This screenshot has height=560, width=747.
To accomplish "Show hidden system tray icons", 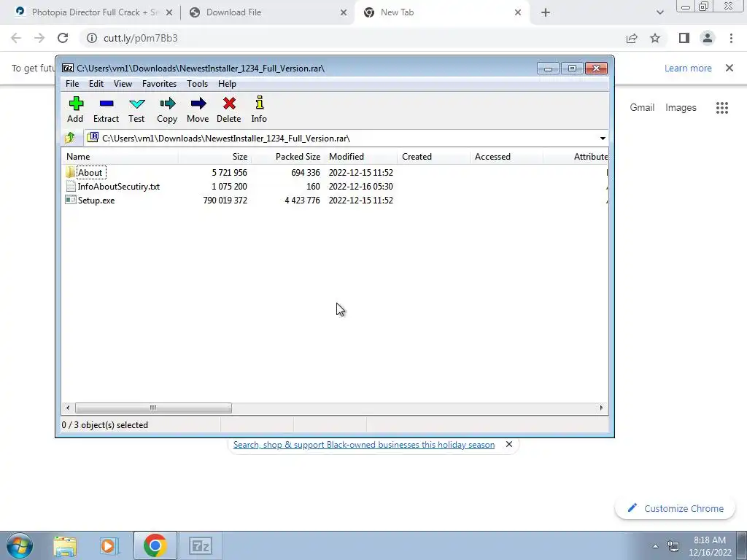I will 655,546.
